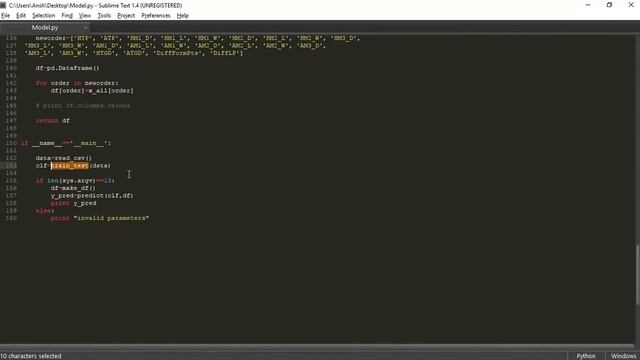Image resolution: width=640 pixels, height=360 pixels.
Task: Open the File menu
Action: pos(6,16)
